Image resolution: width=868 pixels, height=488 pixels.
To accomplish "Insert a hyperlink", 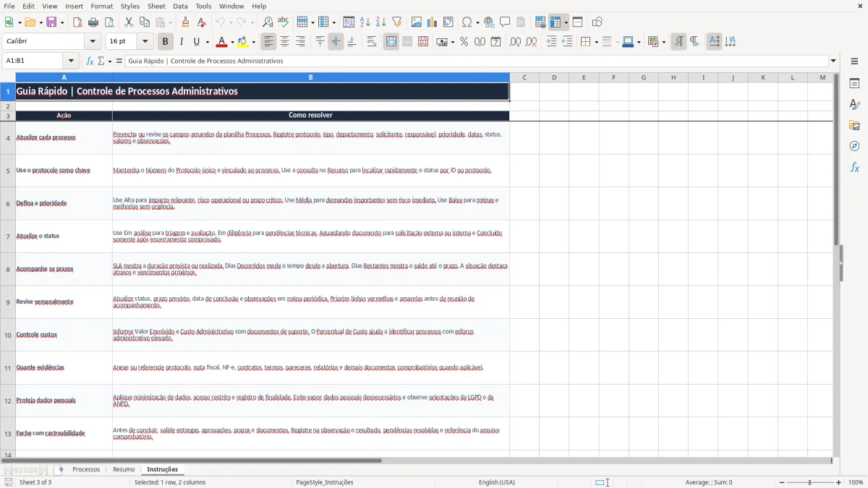I will coord(489,22).
